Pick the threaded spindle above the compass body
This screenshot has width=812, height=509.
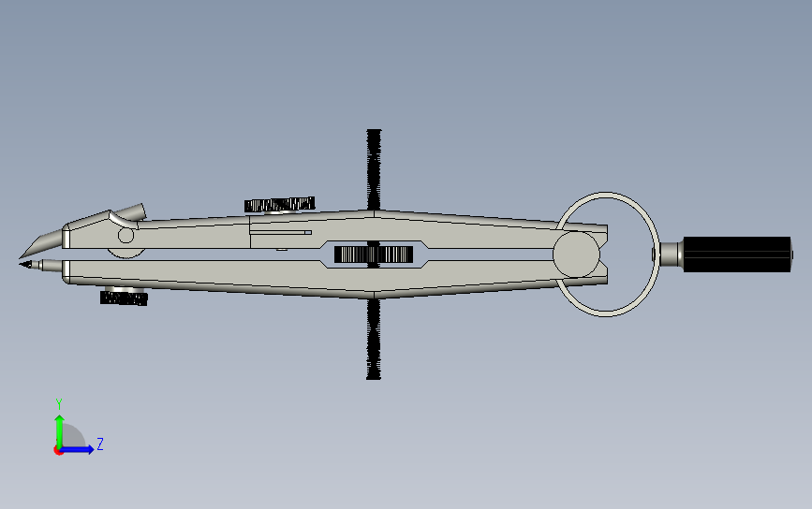point(374,169)
